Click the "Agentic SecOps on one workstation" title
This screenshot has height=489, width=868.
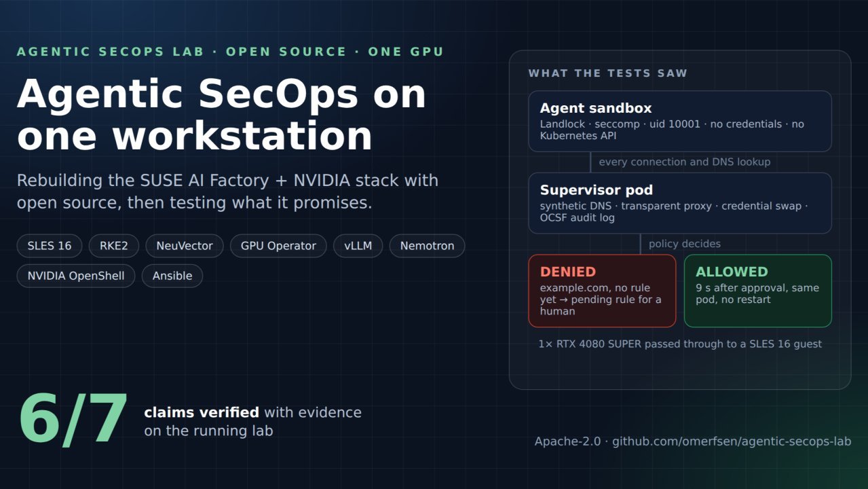point(221,115)
